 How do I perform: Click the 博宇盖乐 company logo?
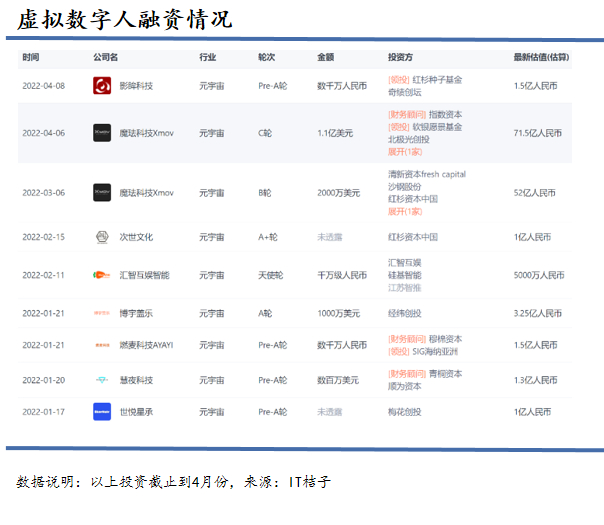tap(102, 313)
